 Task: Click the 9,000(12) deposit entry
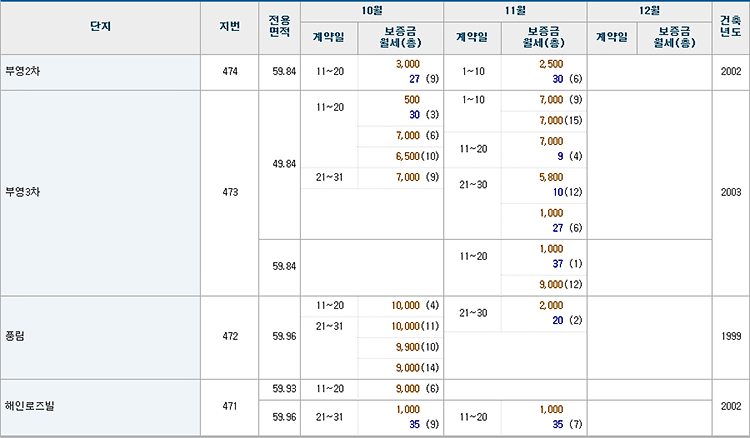click(561, 285)
